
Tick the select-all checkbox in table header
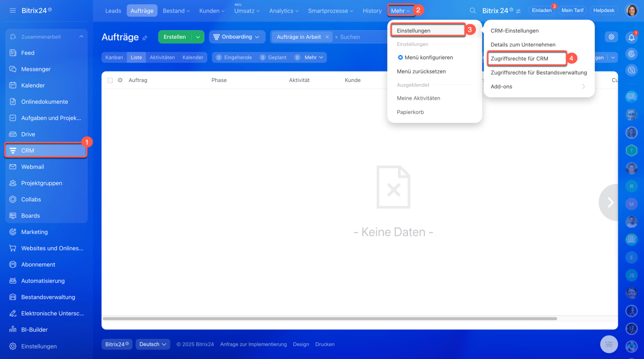pyautogui.click(x=110, y=80)
